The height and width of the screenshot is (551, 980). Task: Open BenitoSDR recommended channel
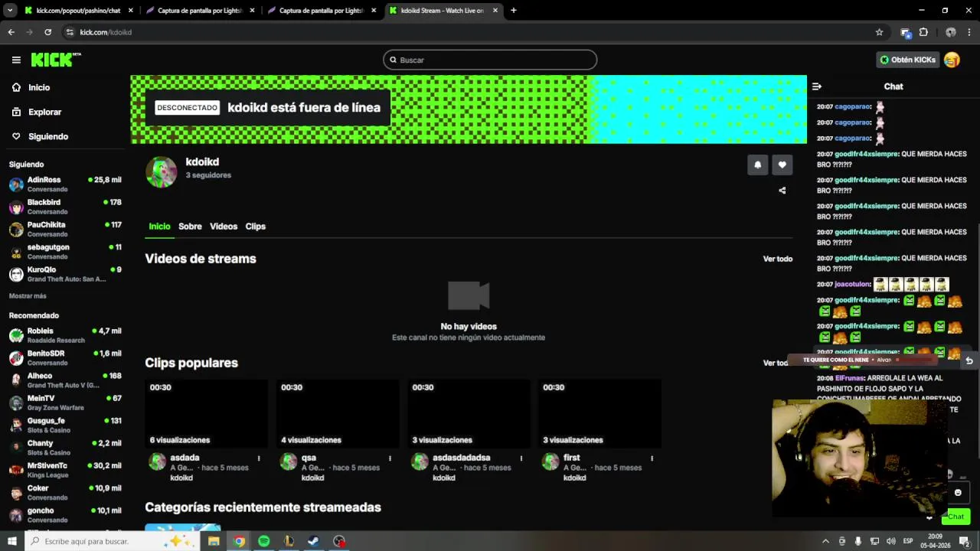pos(64,357)
